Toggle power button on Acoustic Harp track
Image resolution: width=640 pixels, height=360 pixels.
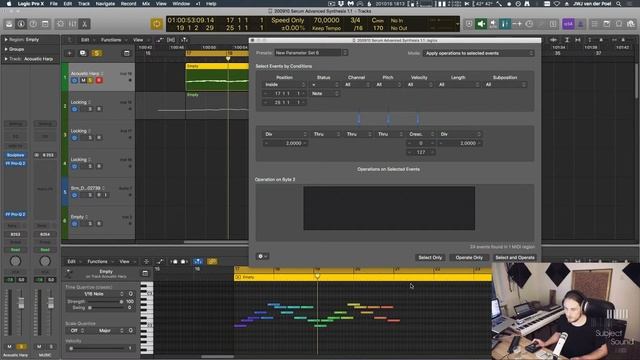click(74, 80)
